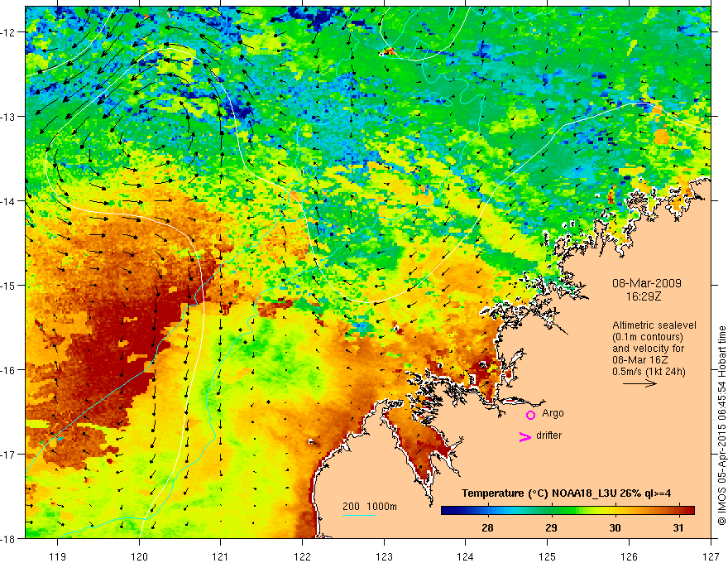Image resolution: width=728 pixels, height=563 pixels.
Task: Click the '28' colorbar tick label
Action: 487,527
